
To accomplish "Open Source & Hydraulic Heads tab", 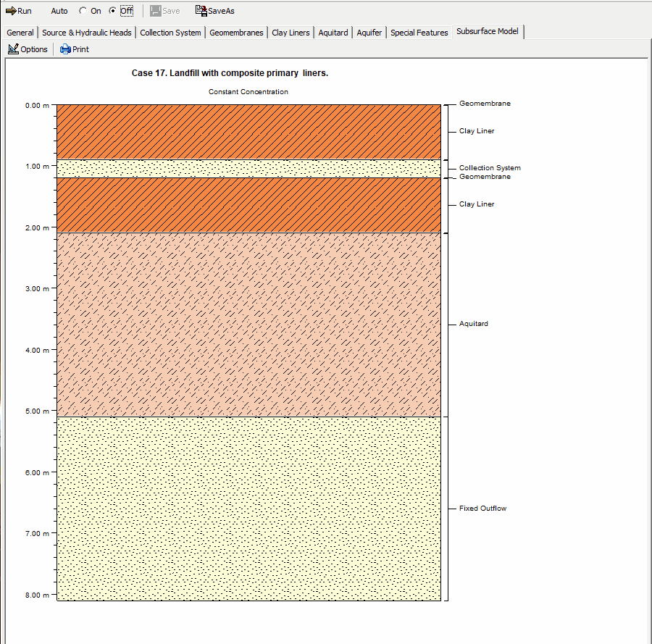I will coord(86,33).
